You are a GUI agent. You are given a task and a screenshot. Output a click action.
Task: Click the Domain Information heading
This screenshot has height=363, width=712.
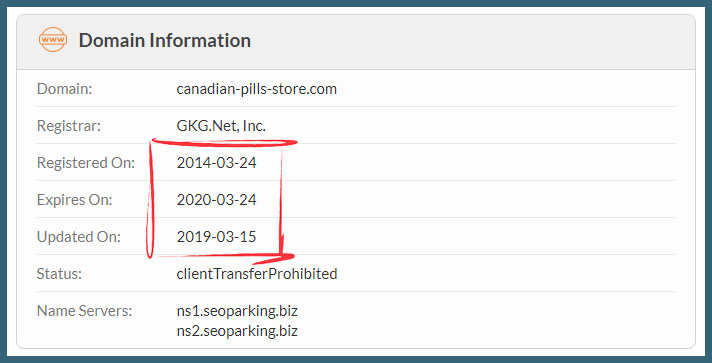(165, 40)
